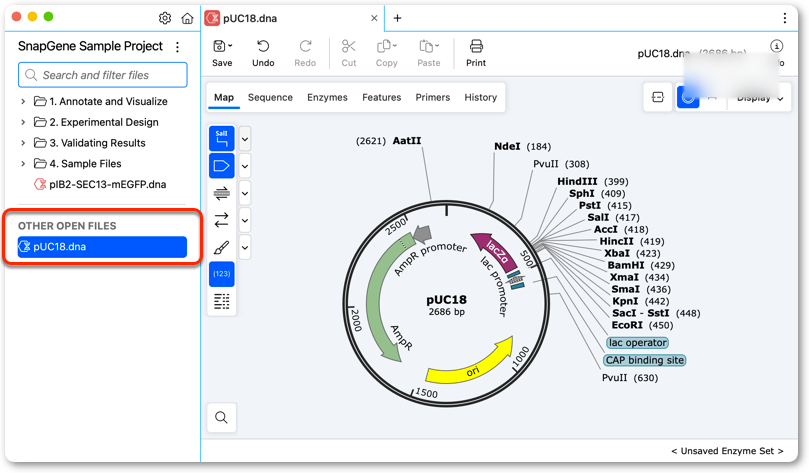Open the translations dropdown arrow
809x473 pixels.
245,221
